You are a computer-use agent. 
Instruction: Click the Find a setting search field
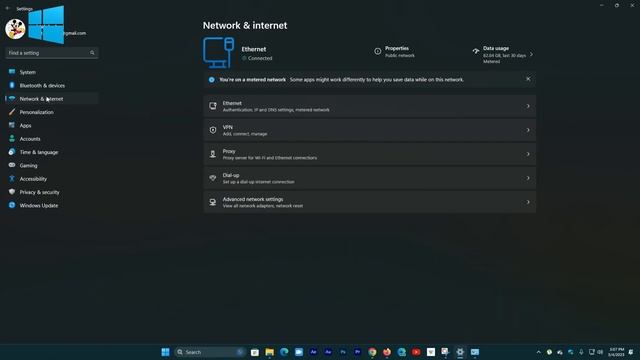coord(52,53)
